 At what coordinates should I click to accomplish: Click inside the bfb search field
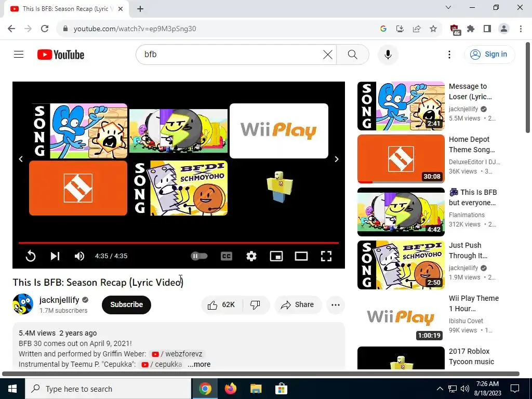click(231, 54)
